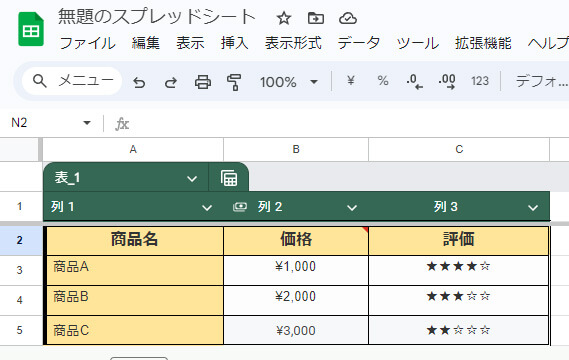Click the formula bar input area

(x=348, y=123)
